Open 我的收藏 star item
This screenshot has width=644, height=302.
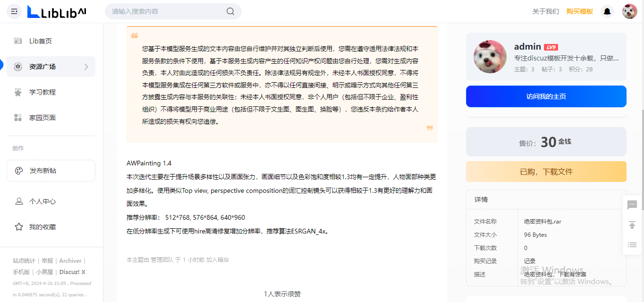point(42,227)
